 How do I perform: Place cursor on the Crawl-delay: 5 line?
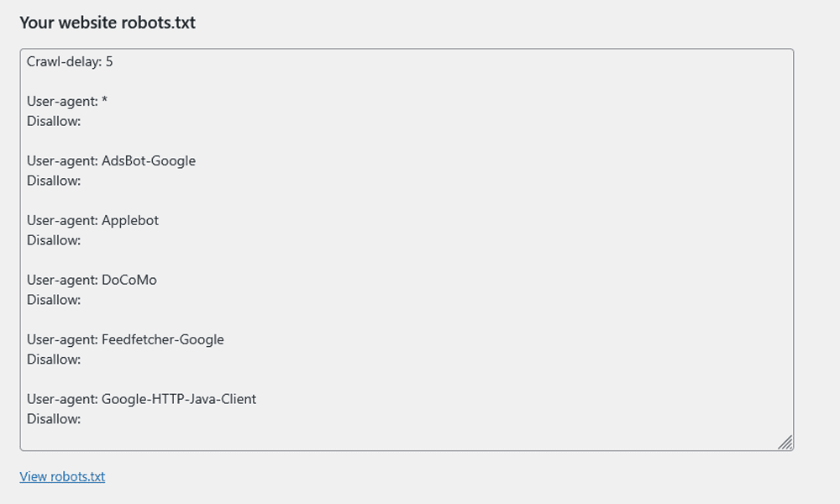click(69, 62)
